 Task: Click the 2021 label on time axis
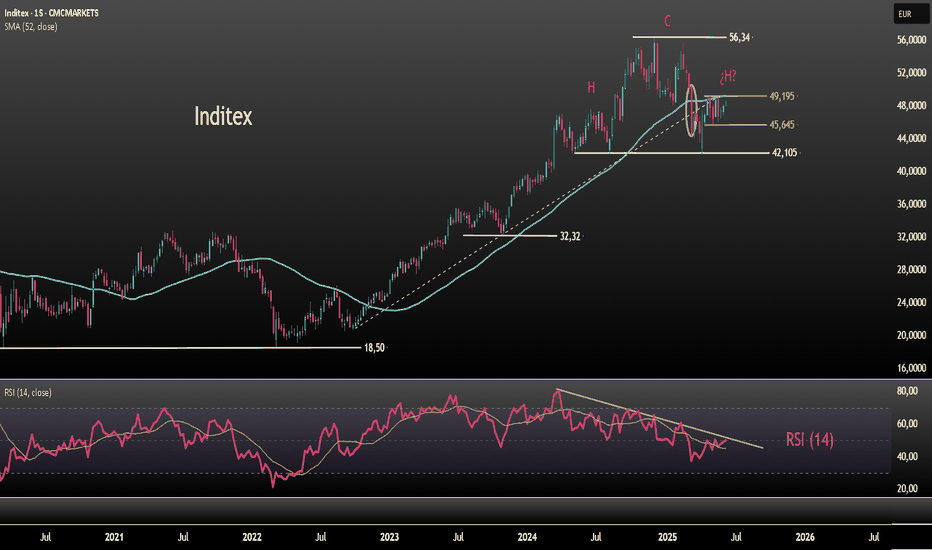pos(114,537)
